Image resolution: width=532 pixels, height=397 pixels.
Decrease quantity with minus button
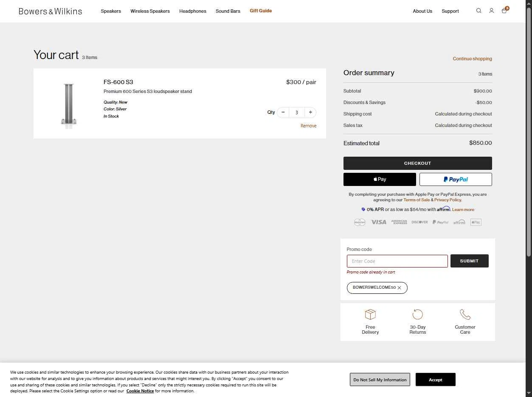coord(283,113)
